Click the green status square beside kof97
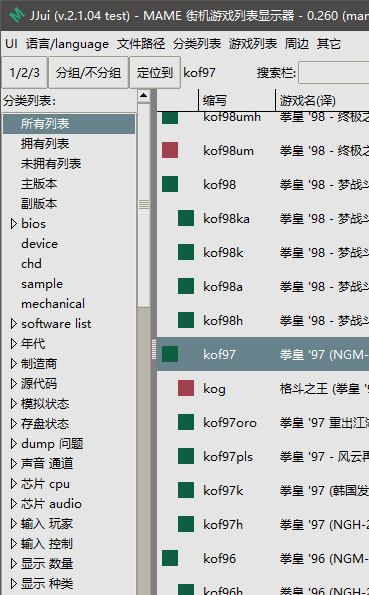369x595 pixels. 170,354
